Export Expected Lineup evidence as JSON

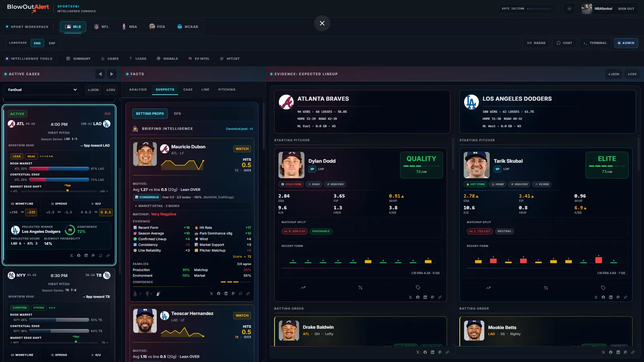click(x=614, y=74)
